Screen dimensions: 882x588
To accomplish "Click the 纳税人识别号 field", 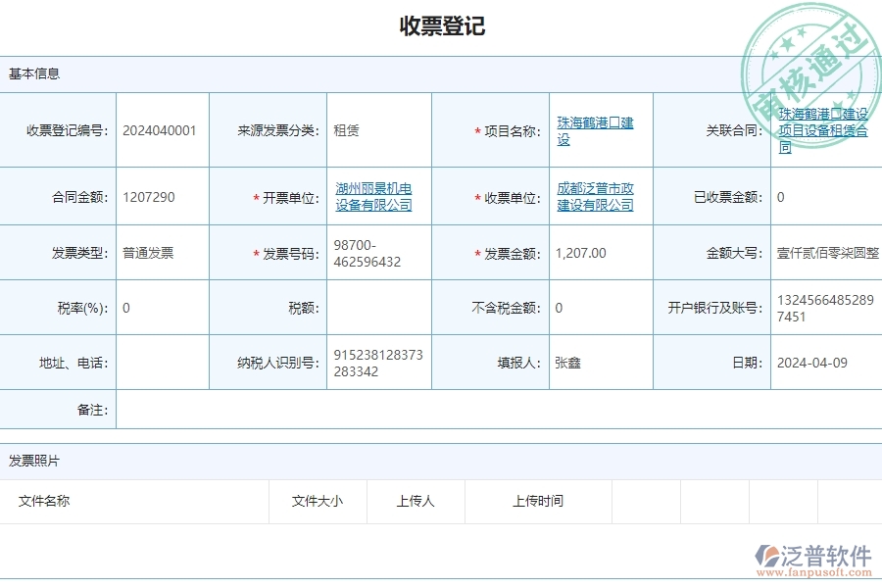I will tap(377, 362).
